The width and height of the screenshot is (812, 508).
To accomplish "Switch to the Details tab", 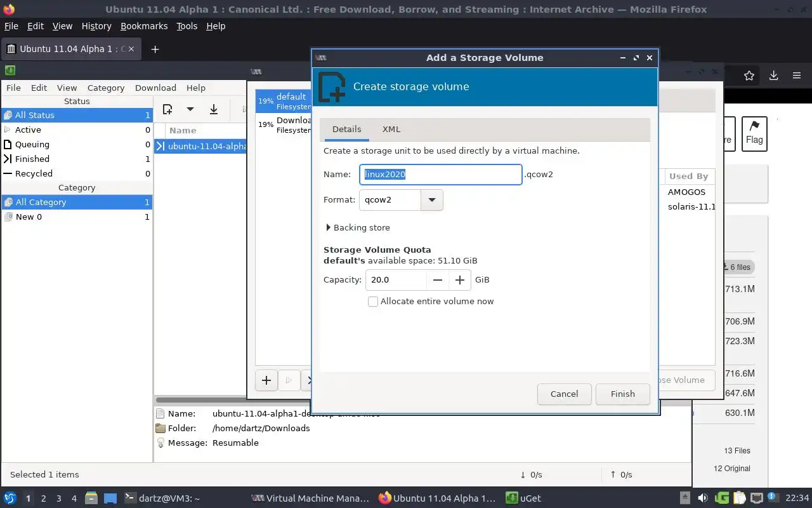I will coord(347,129).
